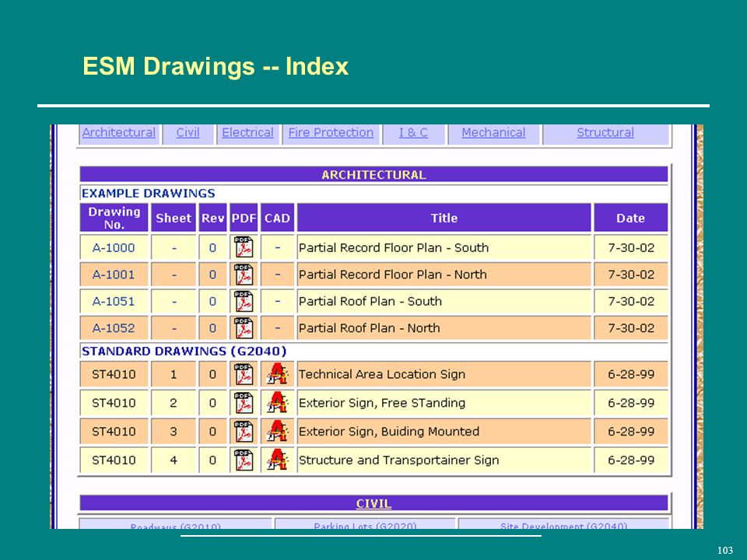Open Site Development (G2040) link

coord(563,526)
